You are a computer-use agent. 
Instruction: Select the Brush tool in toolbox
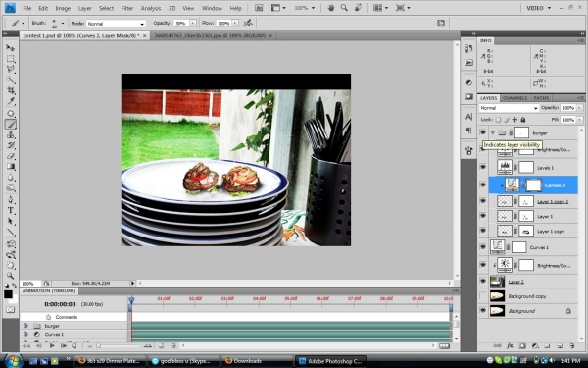(11, 125)
